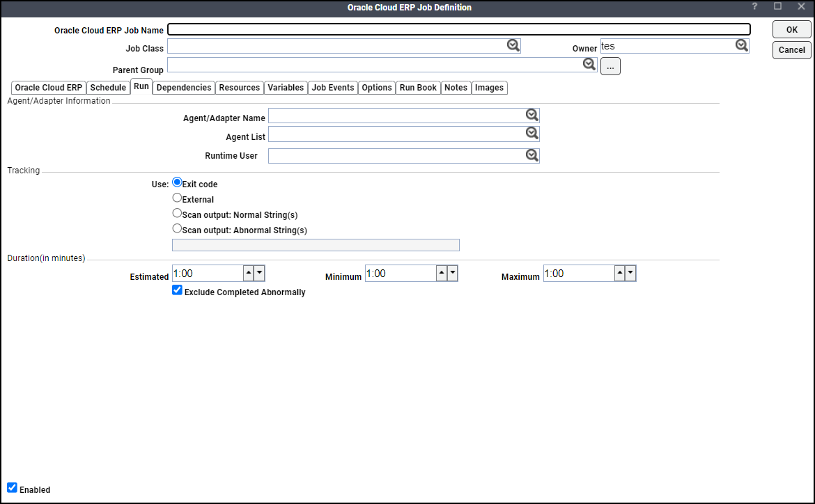Open the Dependencies tab
Image resolution: width=815 pixels, height=504 pixels.
coord(184,87)
